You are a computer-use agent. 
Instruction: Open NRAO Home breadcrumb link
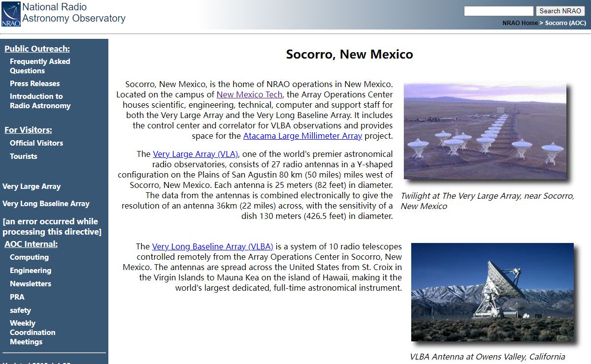coord(520,23)
